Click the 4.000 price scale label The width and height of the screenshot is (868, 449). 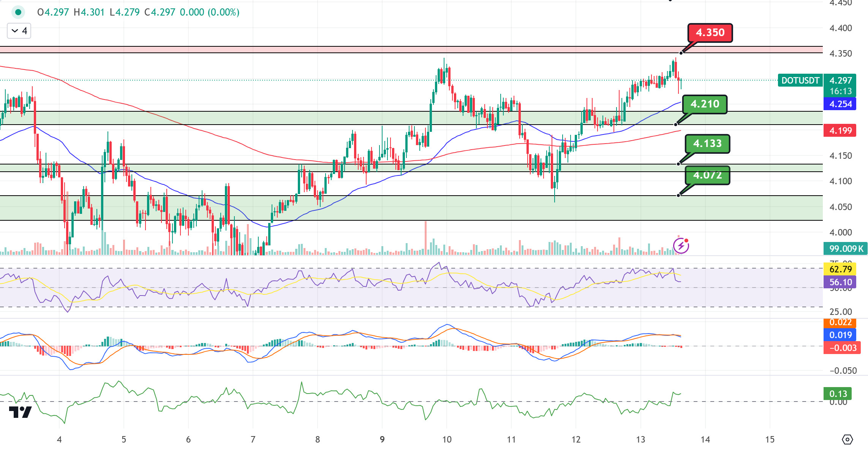841,232
